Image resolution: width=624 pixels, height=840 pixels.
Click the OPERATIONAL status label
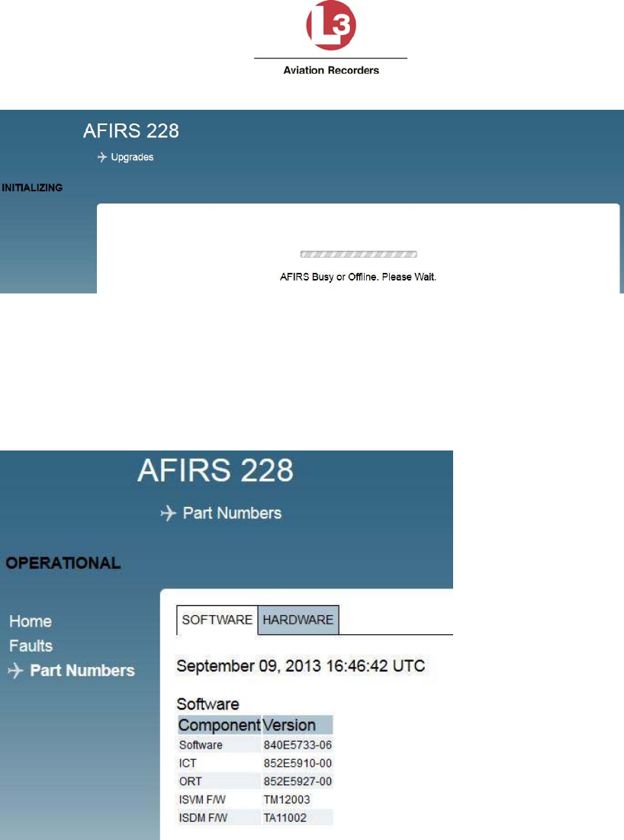(63, 563)
